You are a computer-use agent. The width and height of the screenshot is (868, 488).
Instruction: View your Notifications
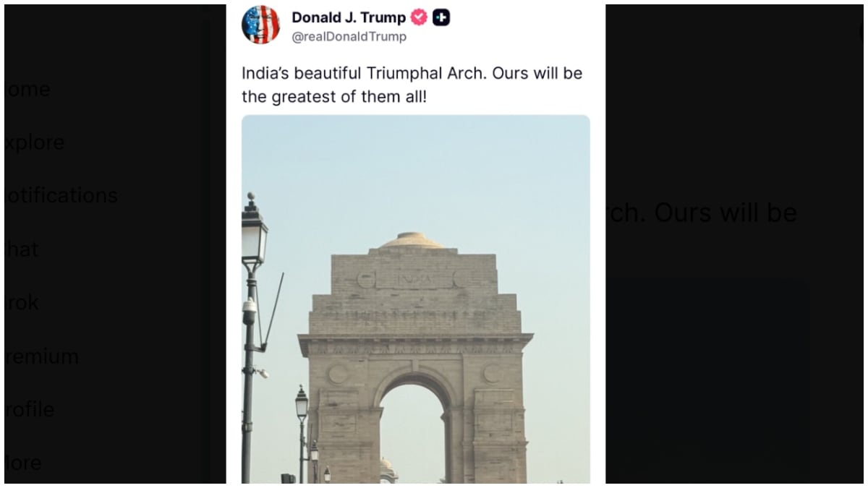[x=58, y=195]
